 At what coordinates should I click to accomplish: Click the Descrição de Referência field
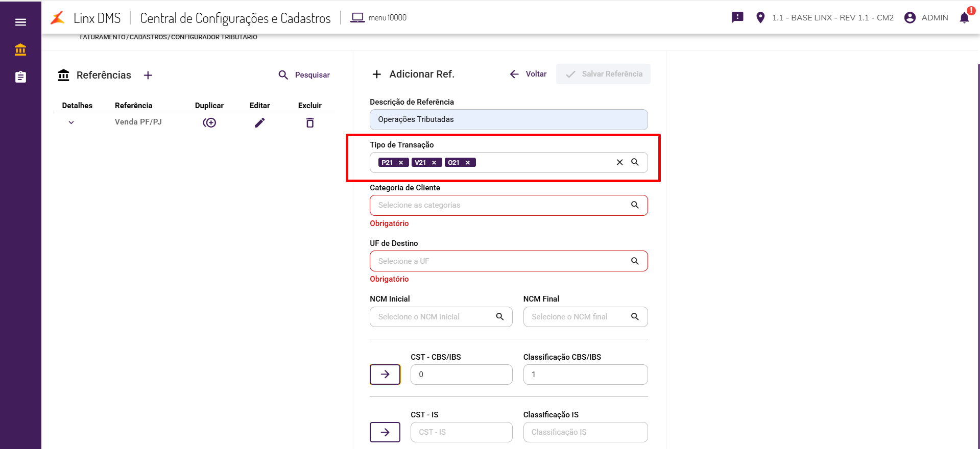(508, 119)
